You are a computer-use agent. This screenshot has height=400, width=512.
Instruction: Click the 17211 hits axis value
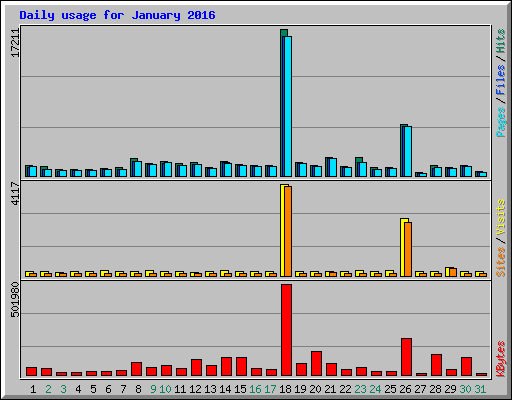[x=16, y=43]
